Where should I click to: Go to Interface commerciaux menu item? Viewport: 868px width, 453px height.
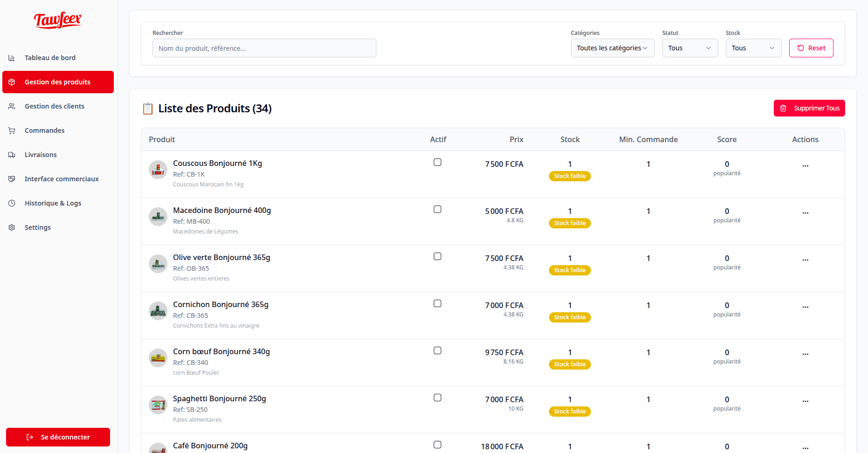[61, 179]
